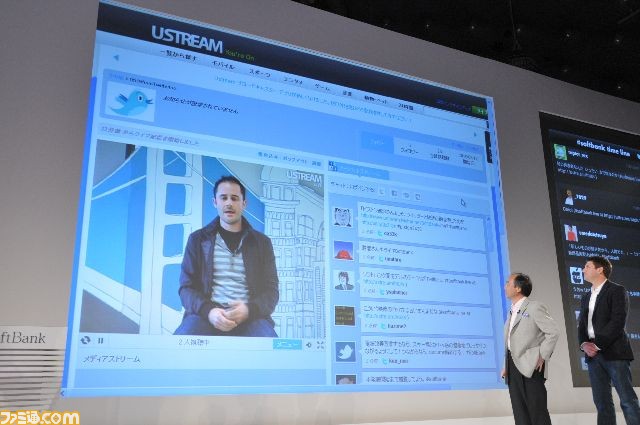Click white Twitter bird avatar in chat

[x=346, y=352]
